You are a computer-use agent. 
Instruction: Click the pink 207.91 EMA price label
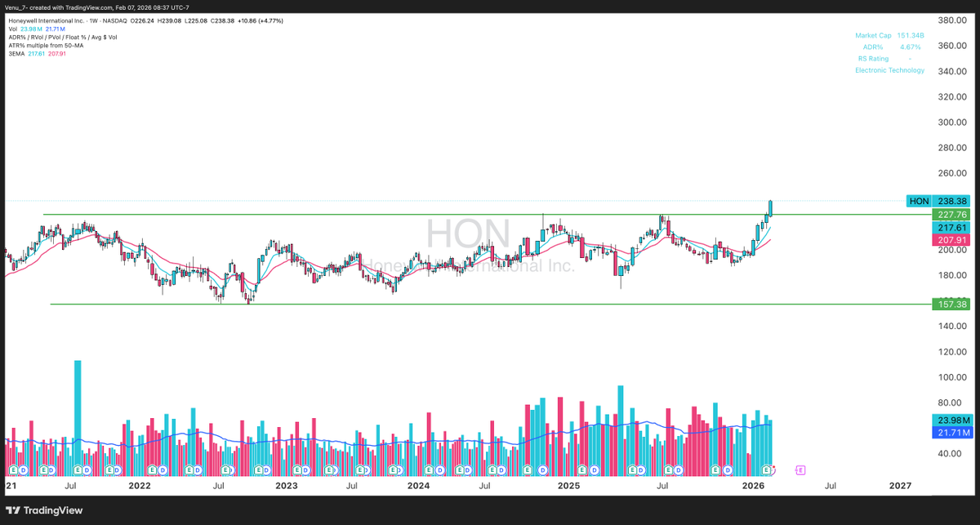tap(951, 241)
